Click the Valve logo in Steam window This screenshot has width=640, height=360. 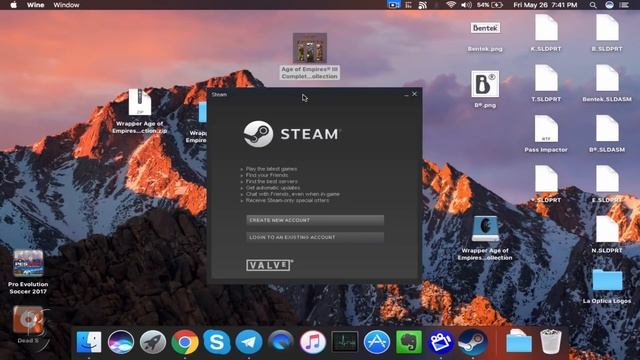coord(269,265)
